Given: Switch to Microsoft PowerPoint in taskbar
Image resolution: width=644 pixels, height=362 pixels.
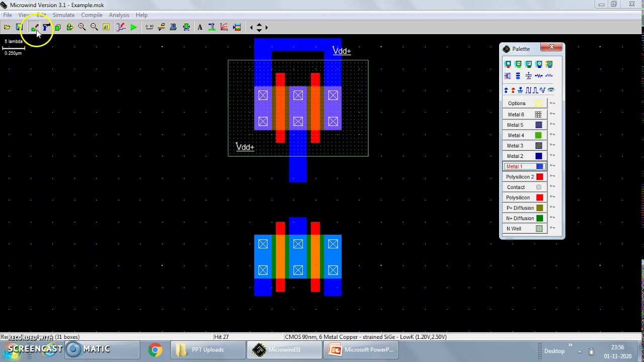Looking at the screenshot, I should 361,349.
